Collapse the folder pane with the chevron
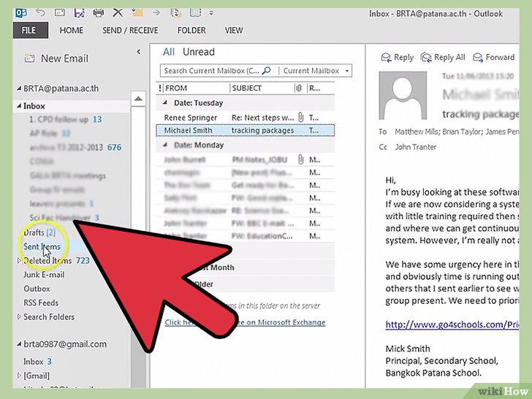This screenshot has height=399, width=532. click(x=139, y=53)
